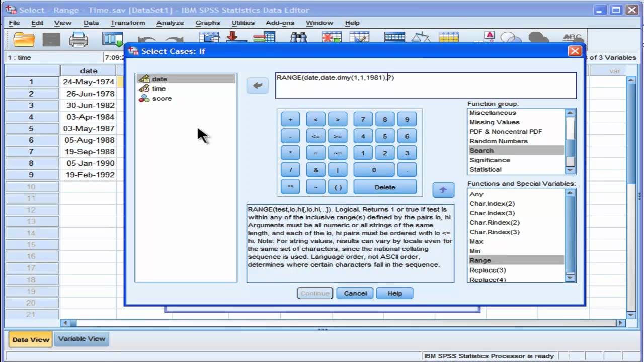Viewport: 644px width, 362px height.
Task: Click the less-than operator button
Action: 315,119
